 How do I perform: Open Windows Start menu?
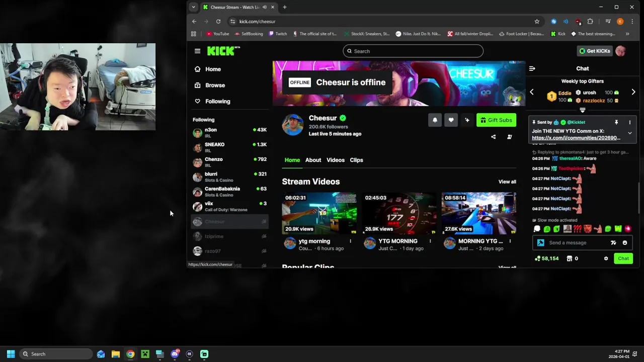pyautogui.click(x=11, y=354)
